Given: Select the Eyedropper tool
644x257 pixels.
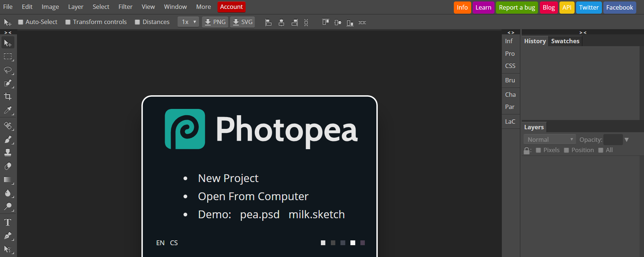Looking at the screenshot, I should (x=8, y=110).
